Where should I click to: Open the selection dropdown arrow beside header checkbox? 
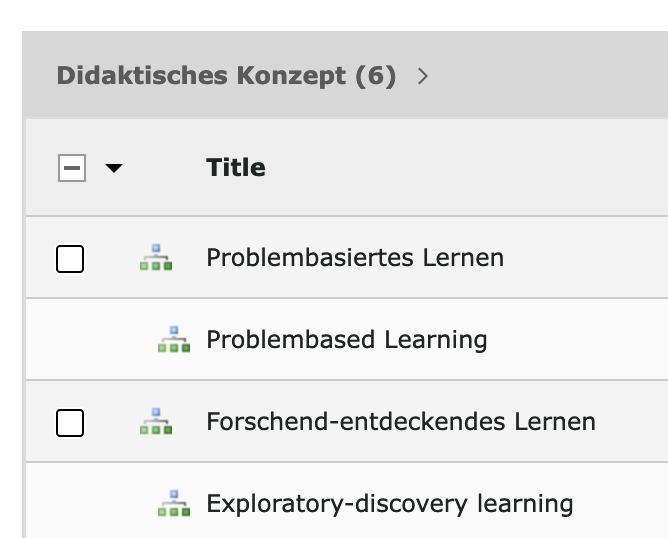click(114, 168)
